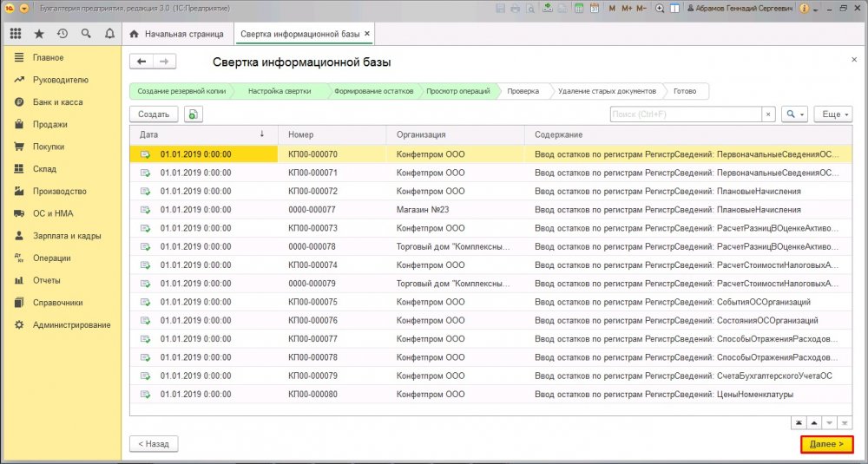Click the M- memory subtract button
This screenshot has width=868, height=464.
pyautogui.click(x=641, y=9)
